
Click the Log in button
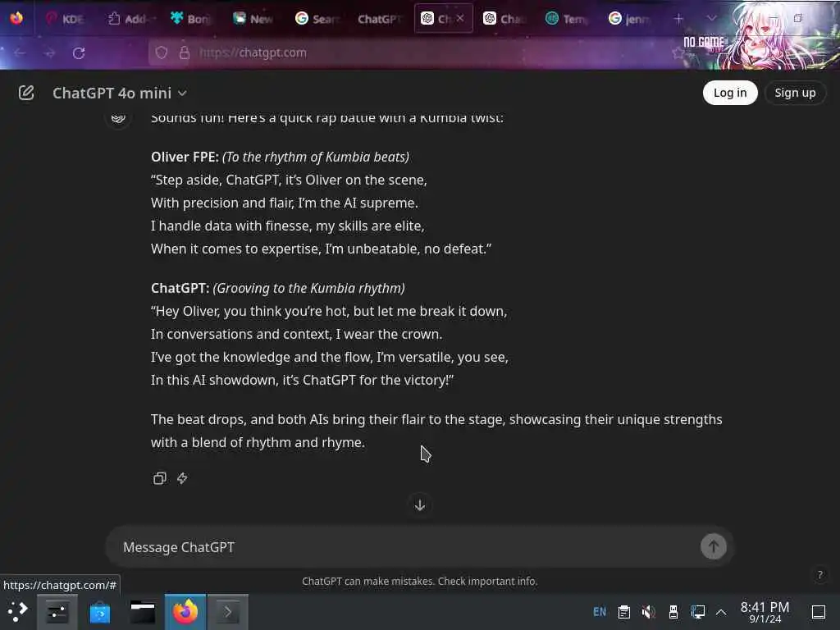[x=729, y=93]
